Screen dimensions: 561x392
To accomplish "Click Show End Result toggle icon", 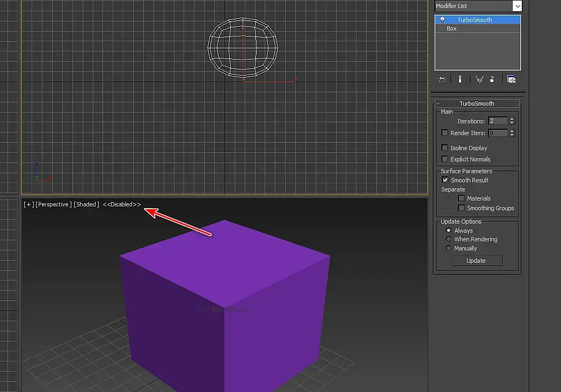I will click(x=460, y=79).
